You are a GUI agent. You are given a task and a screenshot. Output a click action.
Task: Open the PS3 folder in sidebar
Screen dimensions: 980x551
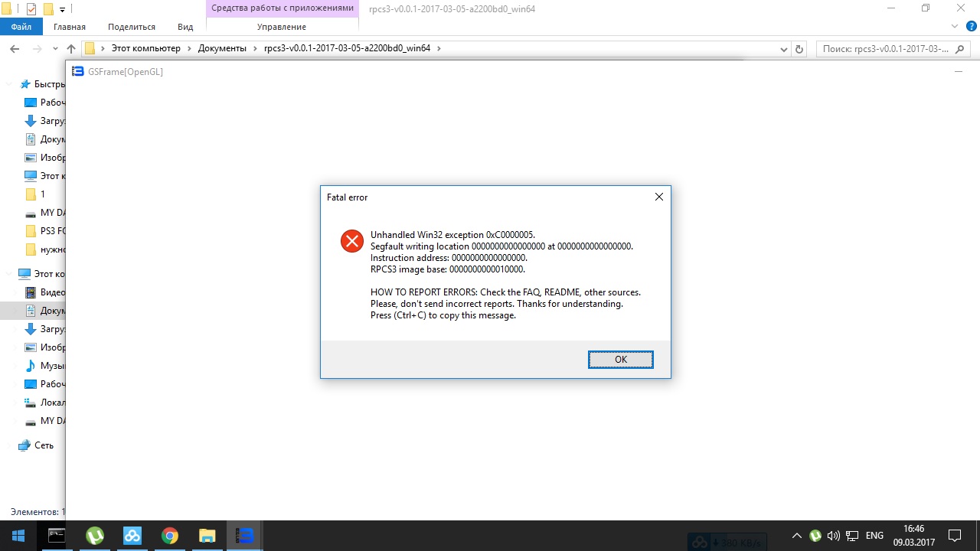(x=45, y=231)
